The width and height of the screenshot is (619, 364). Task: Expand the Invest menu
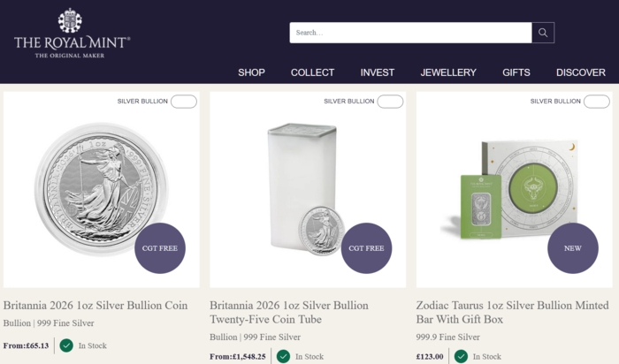tap(378, 72)
